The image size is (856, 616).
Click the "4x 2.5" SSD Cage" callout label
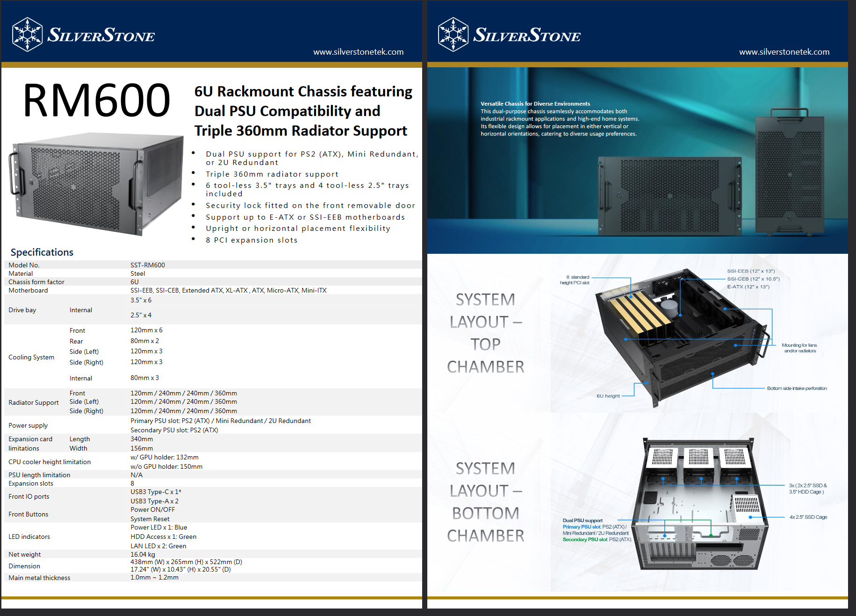(808, 517)
